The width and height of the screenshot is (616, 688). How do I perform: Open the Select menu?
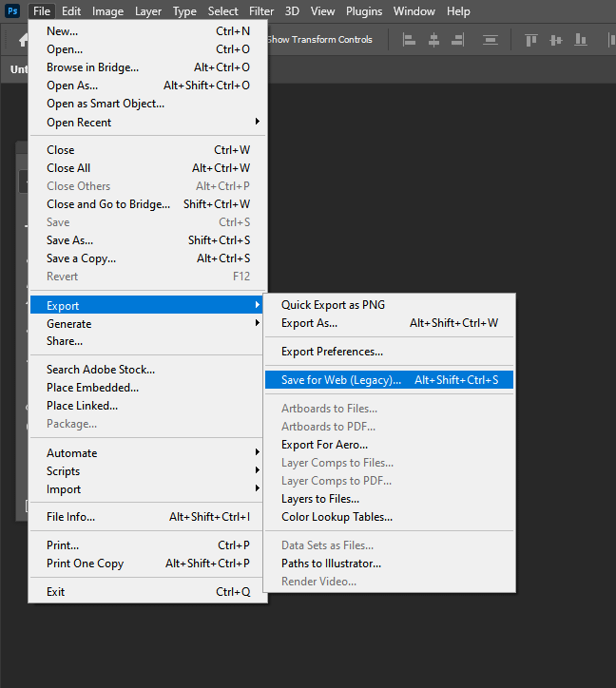click(x=223, y=11)
